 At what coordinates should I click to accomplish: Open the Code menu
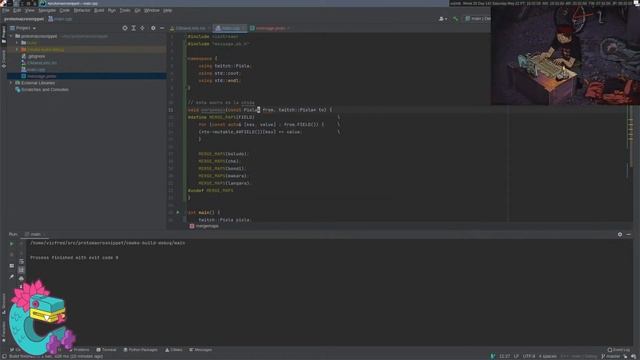64,10
